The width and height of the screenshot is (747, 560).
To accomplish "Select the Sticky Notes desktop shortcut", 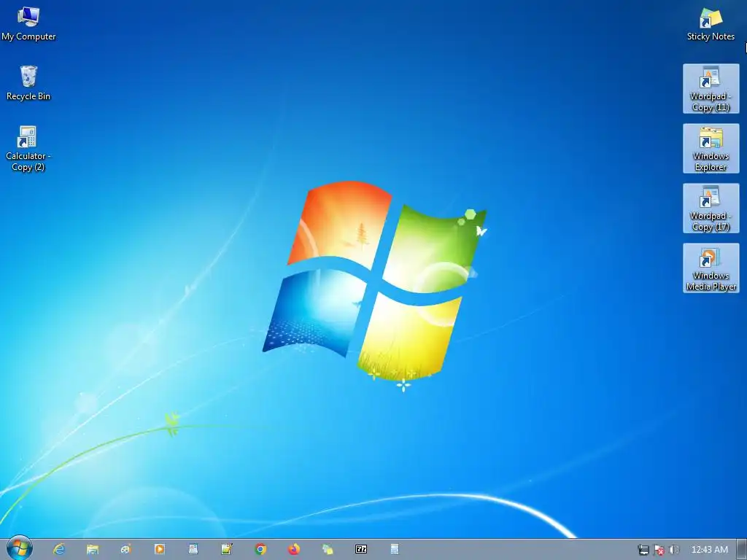I will [x=711, y=24].
